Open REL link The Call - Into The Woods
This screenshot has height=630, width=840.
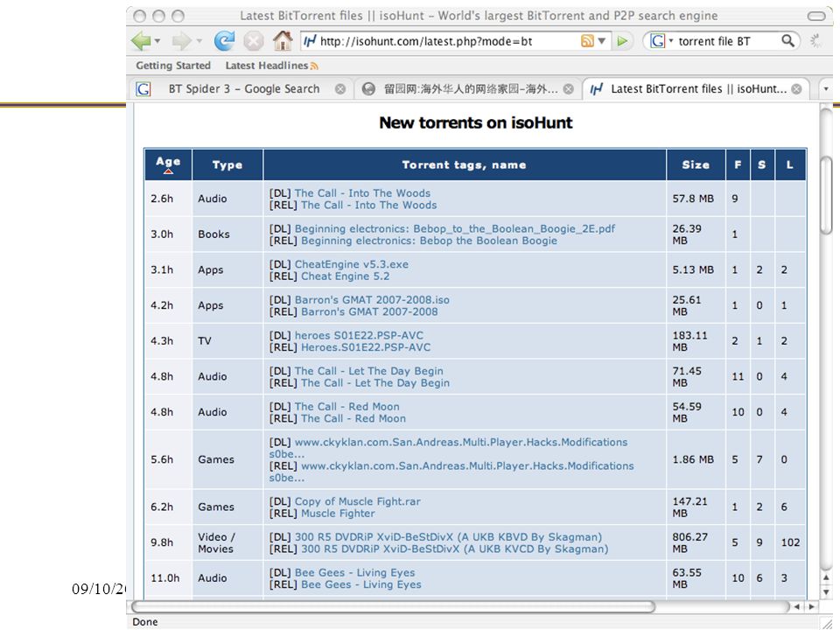pos(368,205)
